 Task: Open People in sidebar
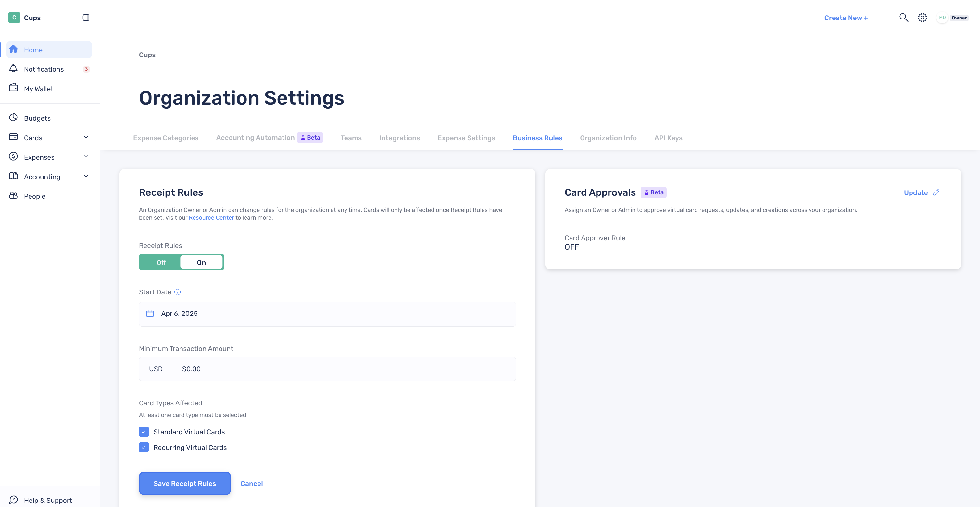[49, 196]
